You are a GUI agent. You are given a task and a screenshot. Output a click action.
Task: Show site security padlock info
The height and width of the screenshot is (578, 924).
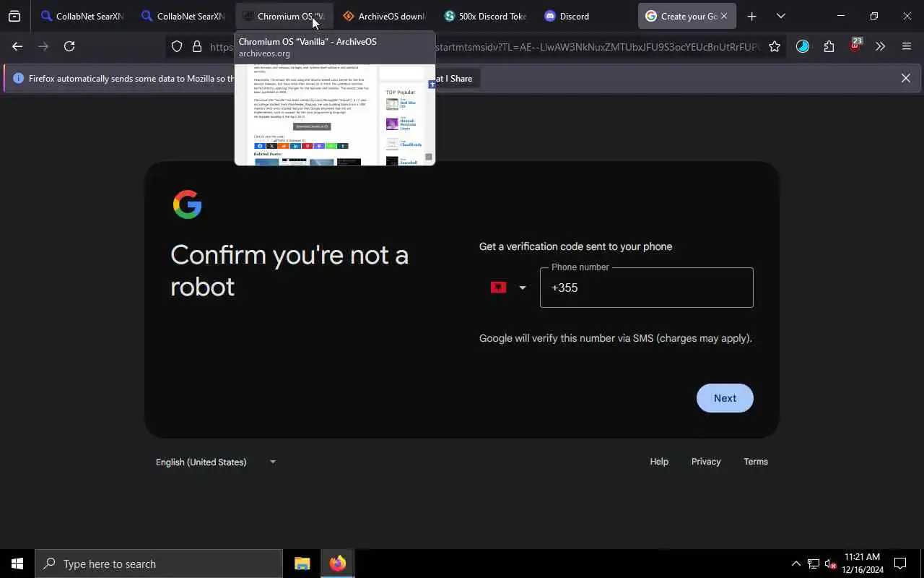(x=196, y=47)
